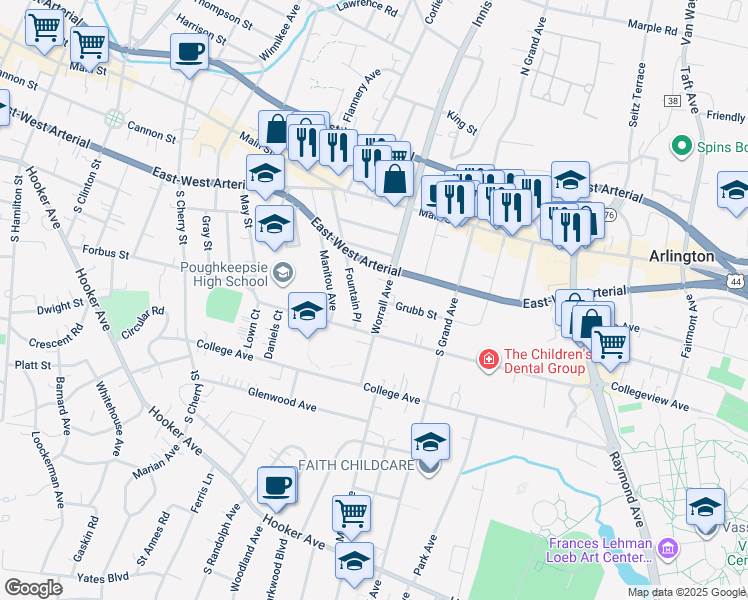Select the Poughkeepsie High School place icon
Viewport: 748px width, 600px height.
[283, 274]
